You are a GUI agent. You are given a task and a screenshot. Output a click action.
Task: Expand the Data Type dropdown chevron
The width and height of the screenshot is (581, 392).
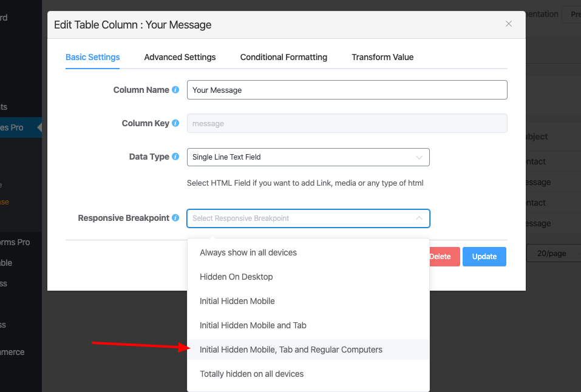[x=419, y=157]
